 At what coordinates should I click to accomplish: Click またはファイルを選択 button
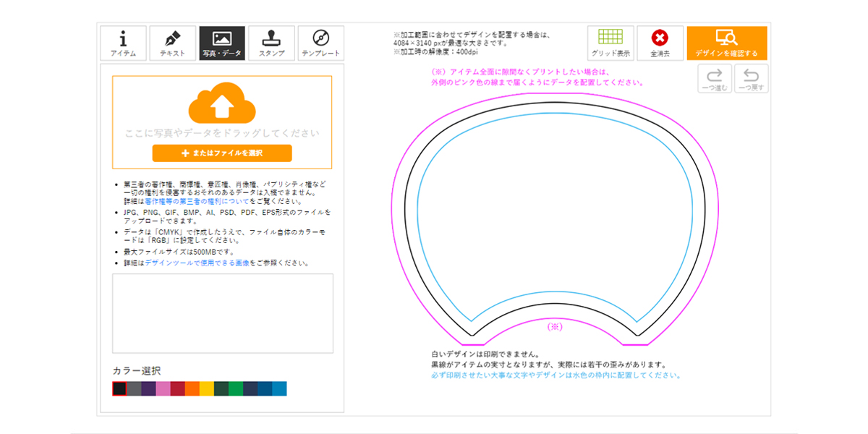(x=222, y=153)
